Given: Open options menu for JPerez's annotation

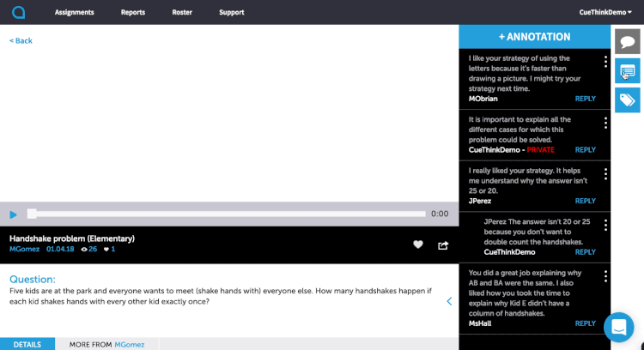Looking at the screenshot, I should point(605,174).
